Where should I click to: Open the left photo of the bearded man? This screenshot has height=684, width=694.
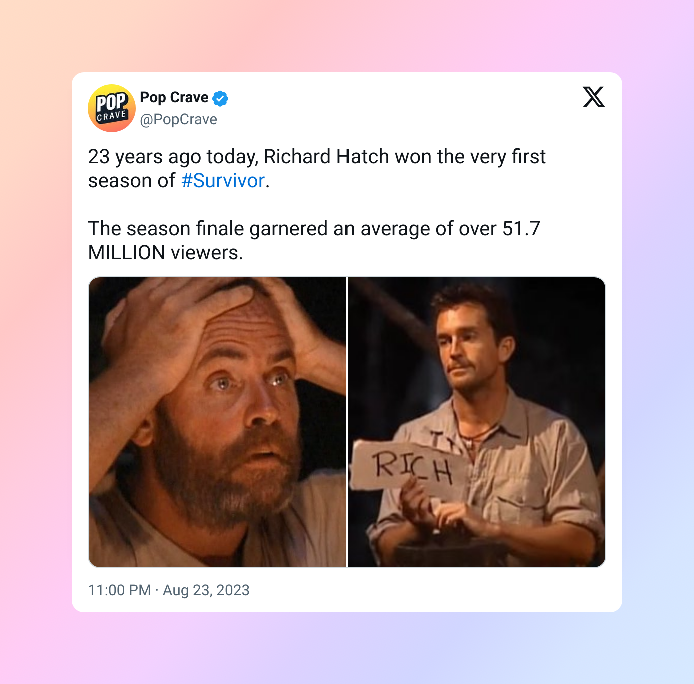coord(217,422)
